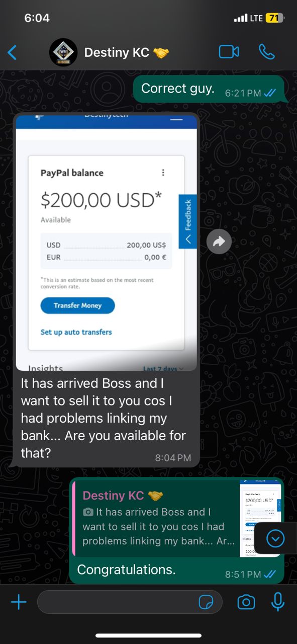Start a voice call with Destiny KC
Viewport: 297px width, 644px height.
[x=266, y=52]
